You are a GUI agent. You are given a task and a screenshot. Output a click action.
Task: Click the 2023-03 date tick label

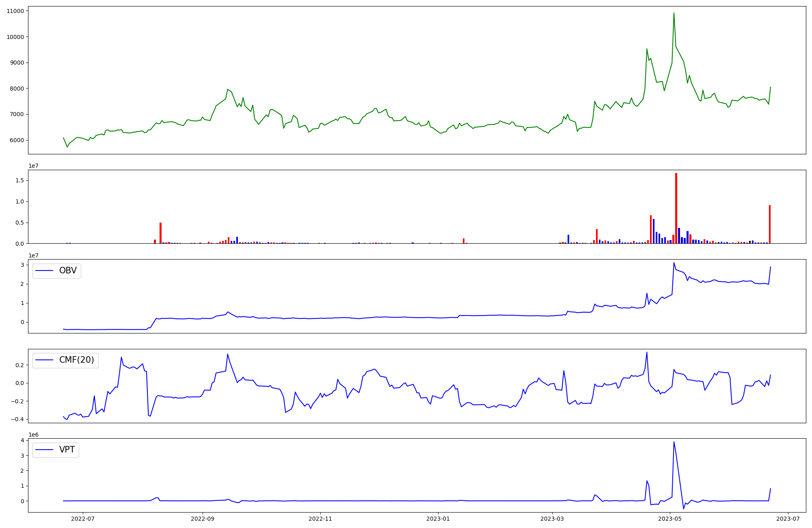552,519
